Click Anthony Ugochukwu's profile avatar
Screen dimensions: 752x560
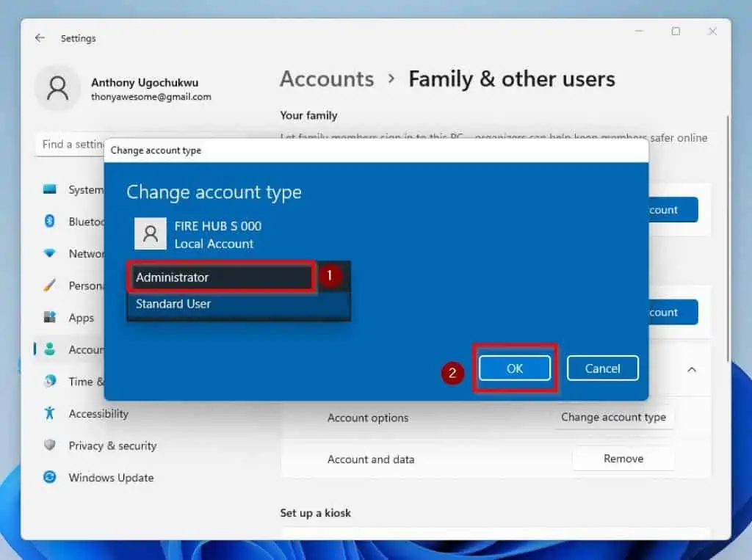click(x=57, y=88)
